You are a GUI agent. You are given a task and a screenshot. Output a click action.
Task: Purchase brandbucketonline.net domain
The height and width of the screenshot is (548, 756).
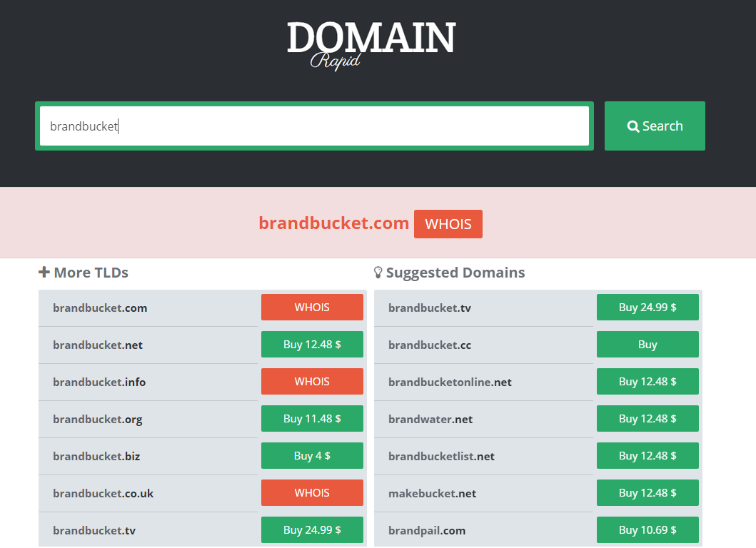click(647, 381)
